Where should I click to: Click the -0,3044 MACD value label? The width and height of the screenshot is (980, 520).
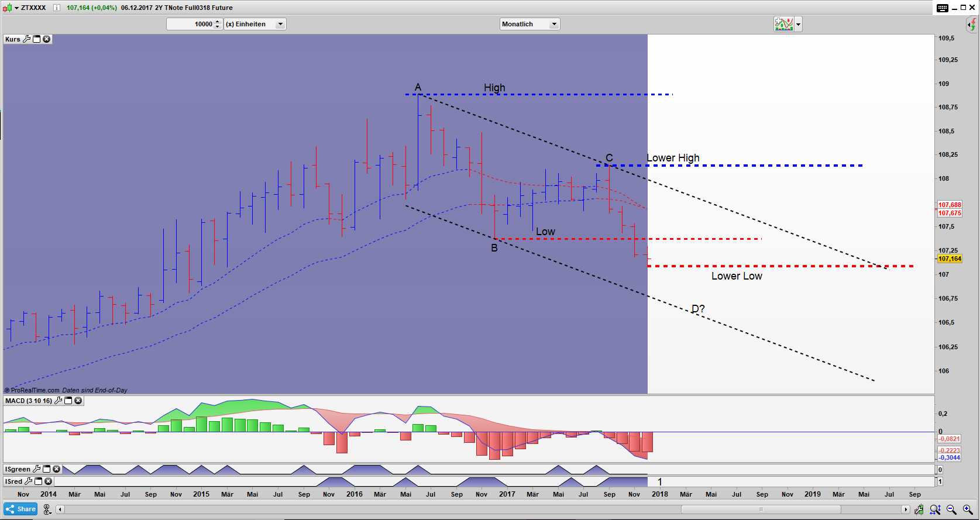coord(949,457)
